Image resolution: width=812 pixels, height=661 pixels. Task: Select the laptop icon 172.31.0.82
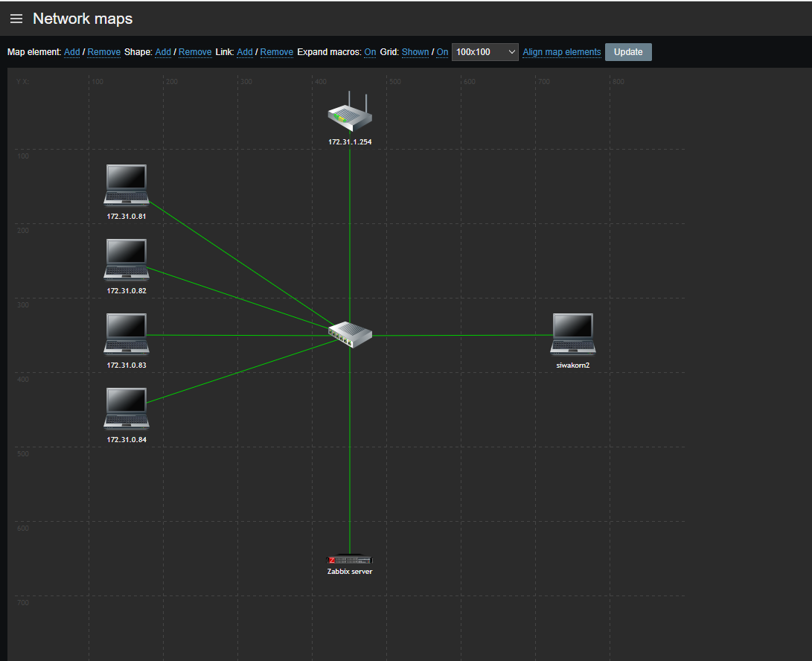coord(127,260)
